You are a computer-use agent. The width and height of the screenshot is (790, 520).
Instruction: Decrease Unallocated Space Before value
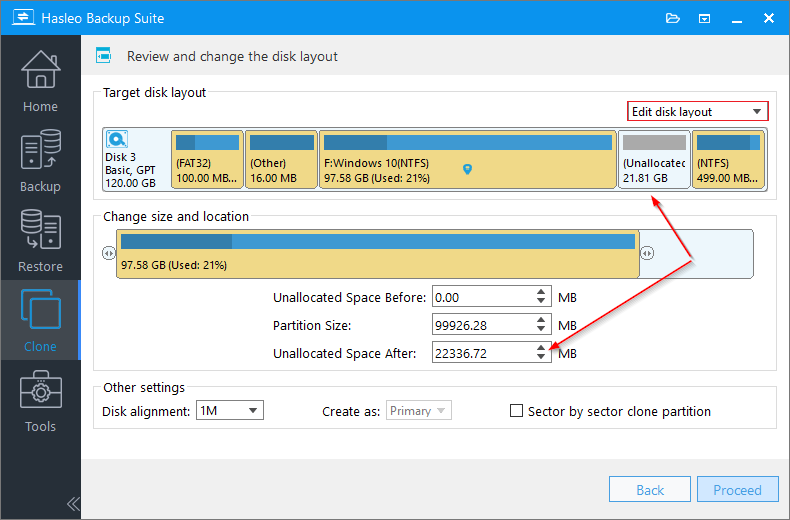(541, 301)
